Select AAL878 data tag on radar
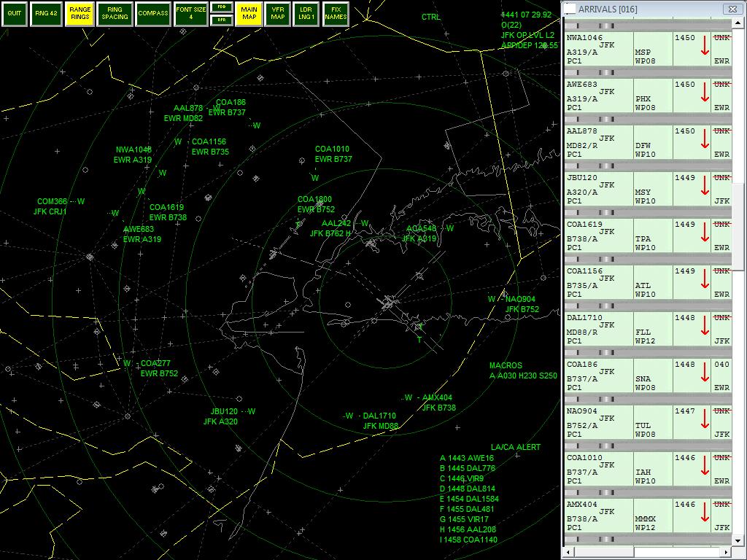 [x=183, y=113]
